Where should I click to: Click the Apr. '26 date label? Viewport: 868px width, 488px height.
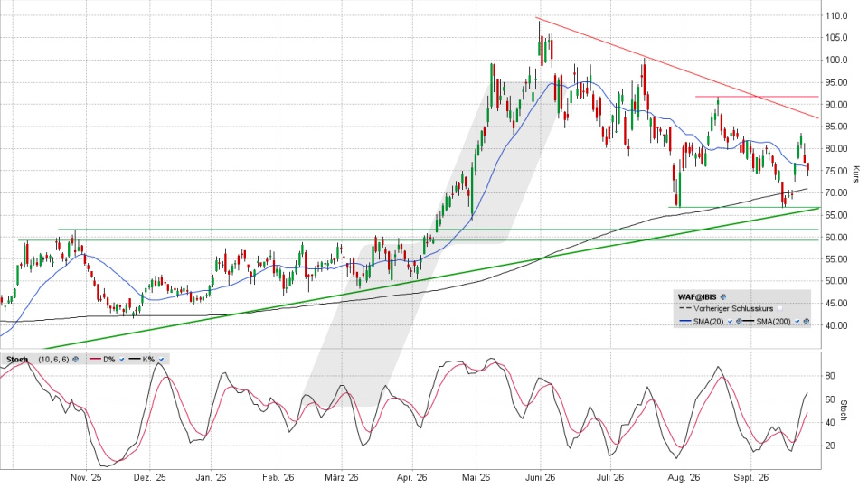coord(412,477)
